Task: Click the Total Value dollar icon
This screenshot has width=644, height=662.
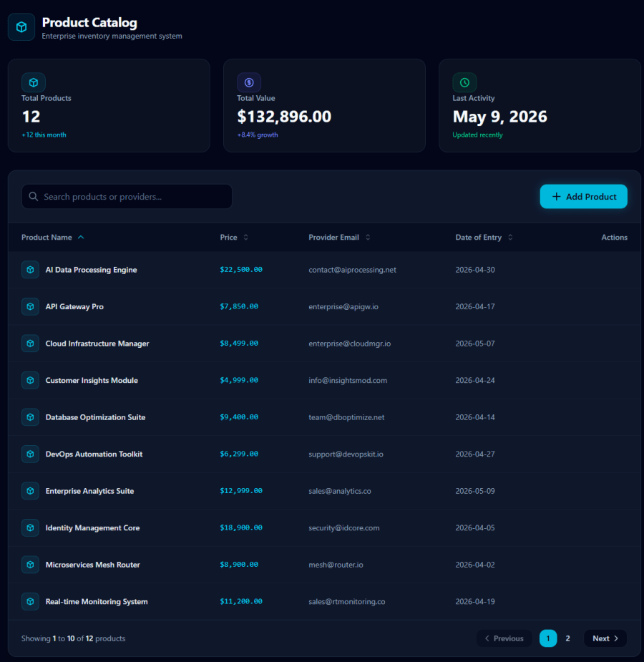Action: tap(249, 82)
